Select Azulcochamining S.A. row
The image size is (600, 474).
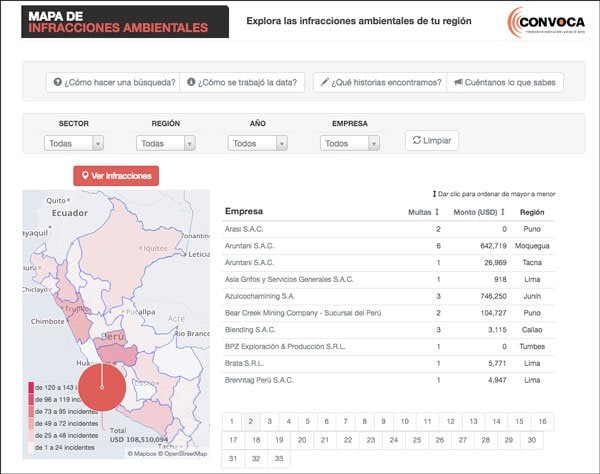[x=388, y=296]
